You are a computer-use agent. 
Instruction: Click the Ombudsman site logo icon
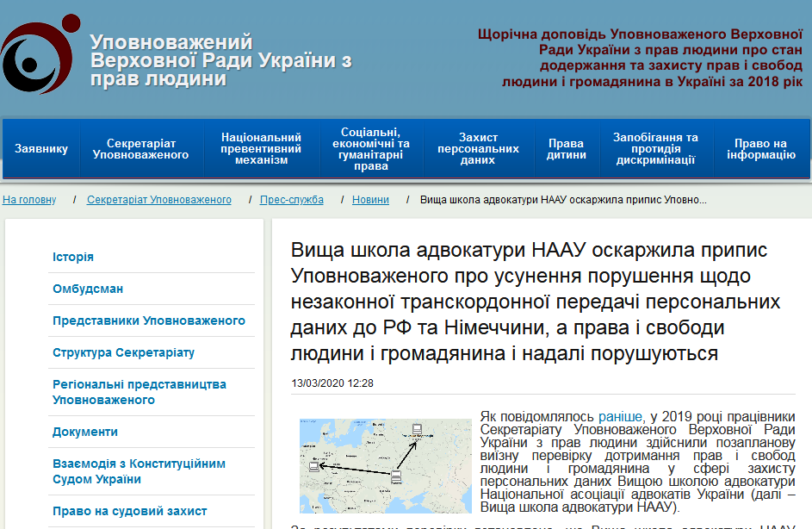coord(40,54)
